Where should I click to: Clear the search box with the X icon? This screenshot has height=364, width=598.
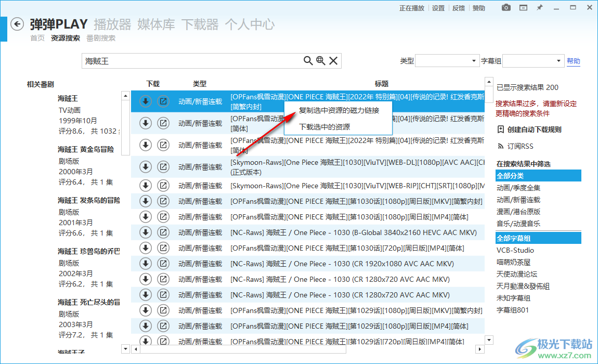click(333, 61)
